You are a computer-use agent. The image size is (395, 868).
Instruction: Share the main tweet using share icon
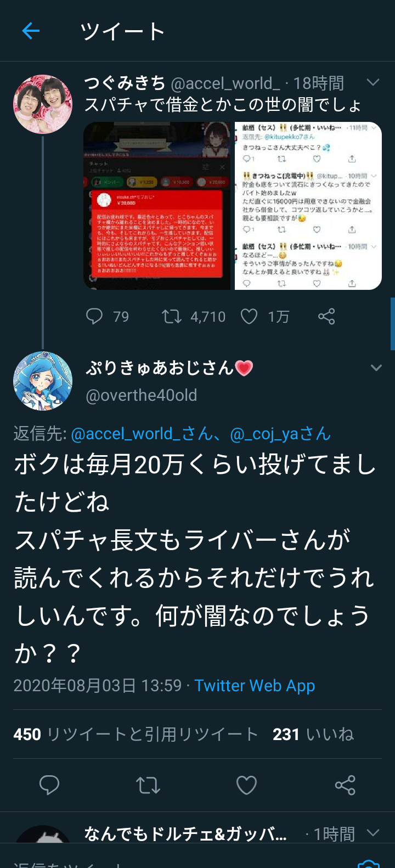coord(345,785)
